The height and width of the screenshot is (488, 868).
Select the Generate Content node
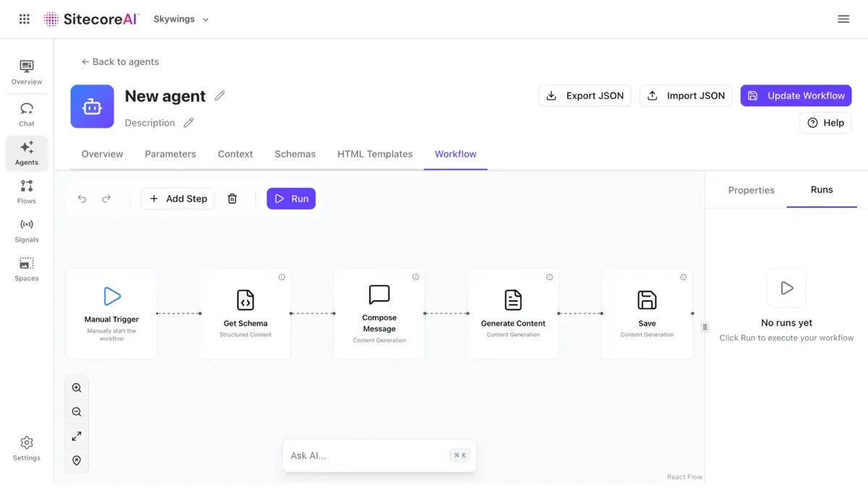[513, 314]
